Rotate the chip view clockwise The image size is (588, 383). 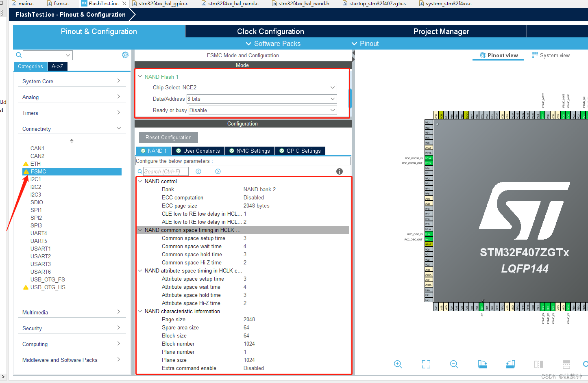(x=482, y=364)
